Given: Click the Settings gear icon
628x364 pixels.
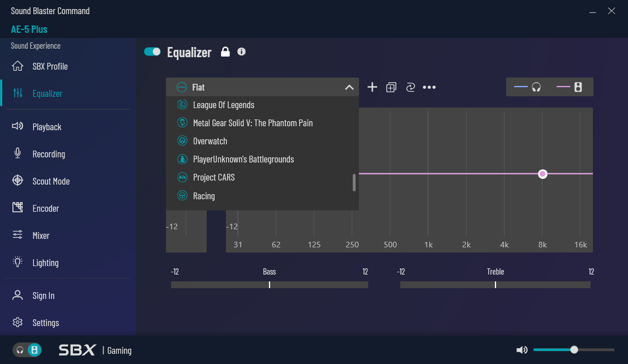Looking at the screenshot, I should pyautogui.click(x=18, y=322).
